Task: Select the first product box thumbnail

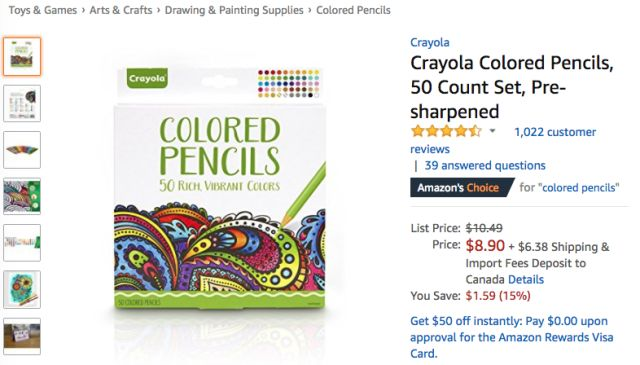Action: 22,56
